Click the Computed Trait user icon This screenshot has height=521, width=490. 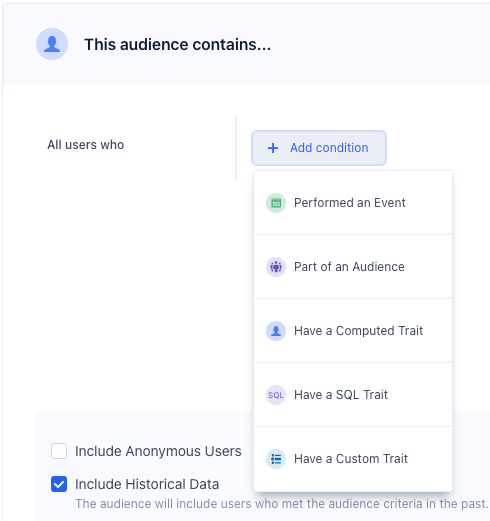[x=276, y=331]
